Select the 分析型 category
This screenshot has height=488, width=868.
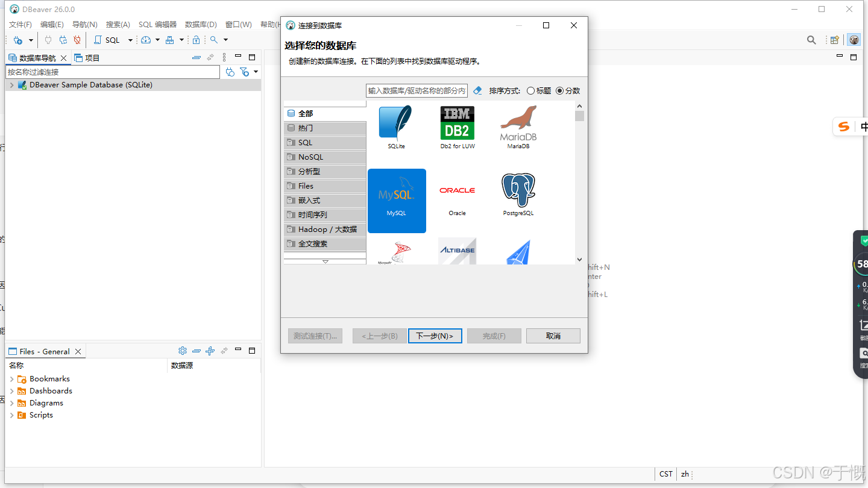click(325, 171)
